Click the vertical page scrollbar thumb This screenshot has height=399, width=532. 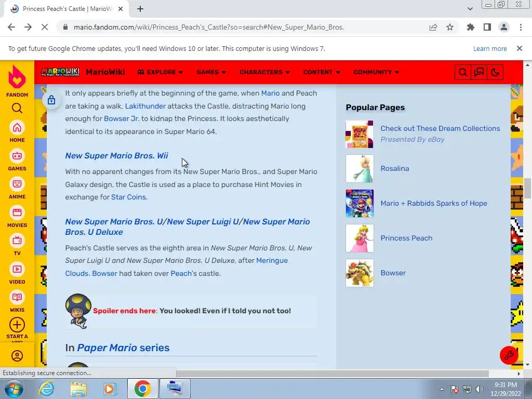tap(527, 188)
